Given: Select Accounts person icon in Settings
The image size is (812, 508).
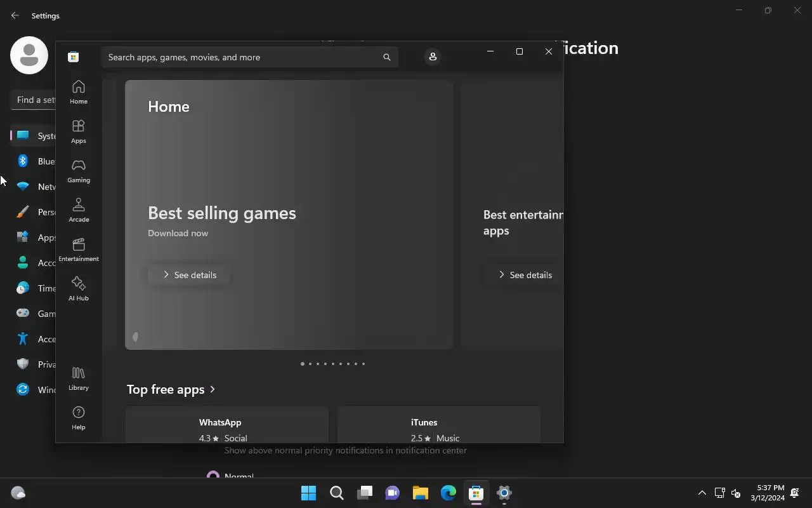Looking at the screenshot, I should point(23,263).
